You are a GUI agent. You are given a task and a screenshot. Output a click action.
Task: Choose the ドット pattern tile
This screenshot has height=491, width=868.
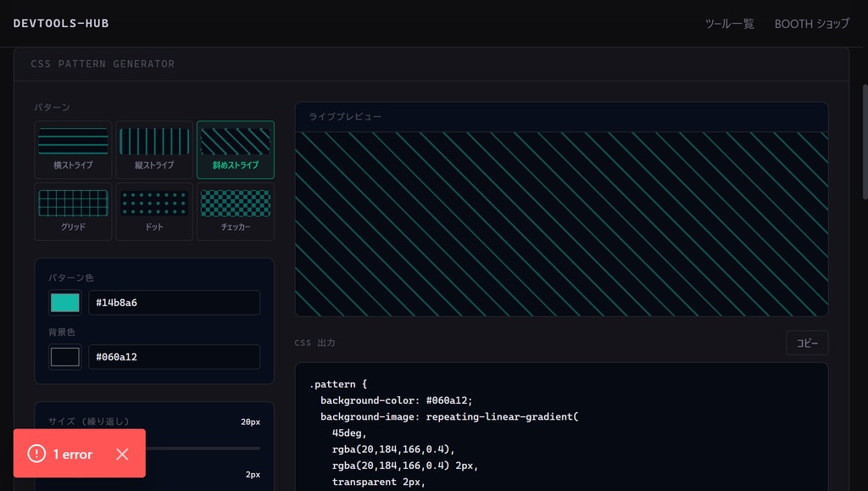click(154, 211)
